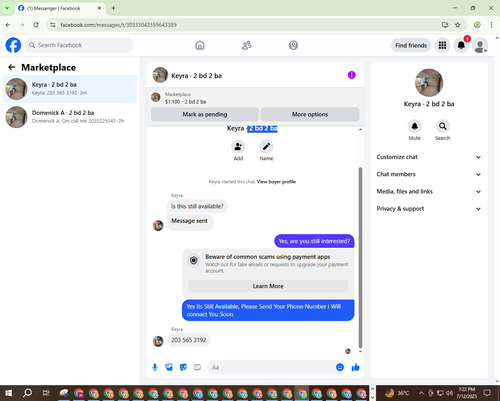Click Find friends button

[411, 45]
